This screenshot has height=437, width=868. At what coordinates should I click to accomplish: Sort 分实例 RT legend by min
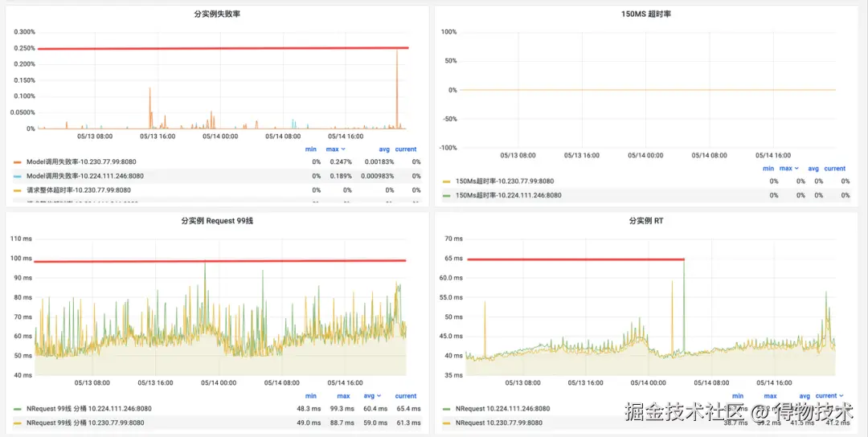[x=738, y=396]
